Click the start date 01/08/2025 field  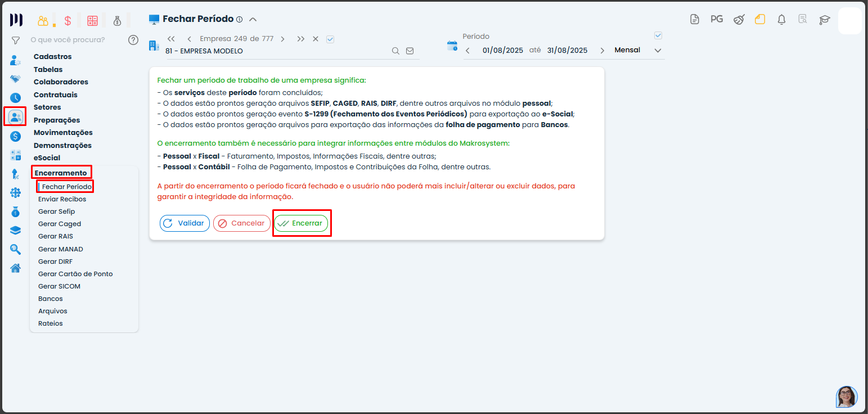(x=503, y=50)
